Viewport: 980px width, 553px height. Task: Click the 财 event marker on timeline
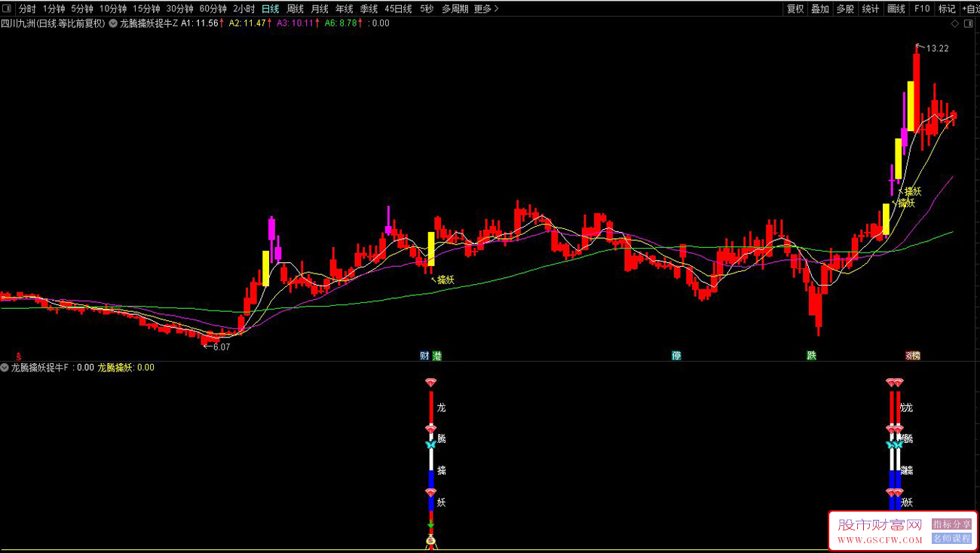424,356
